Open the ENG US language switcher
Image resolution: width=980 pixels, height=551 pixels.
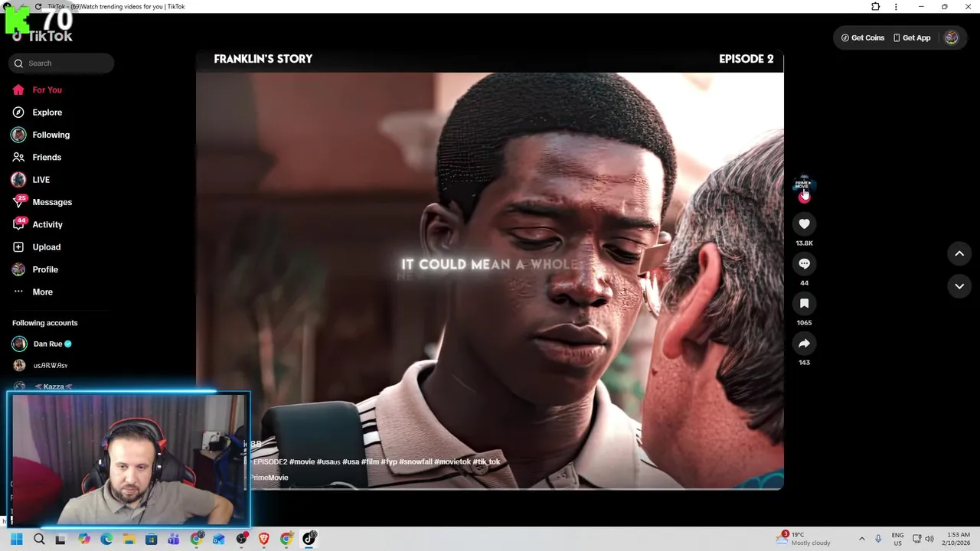pos(897,539)
